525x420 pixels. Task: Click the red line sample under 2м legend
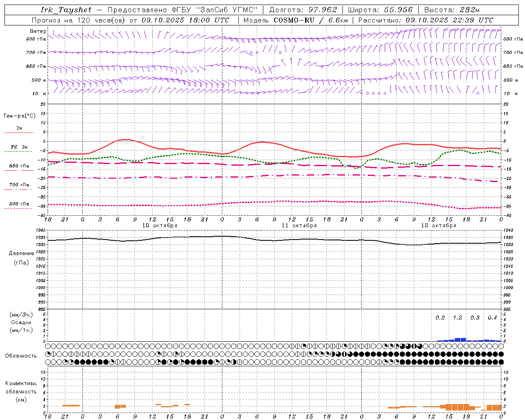19,132
